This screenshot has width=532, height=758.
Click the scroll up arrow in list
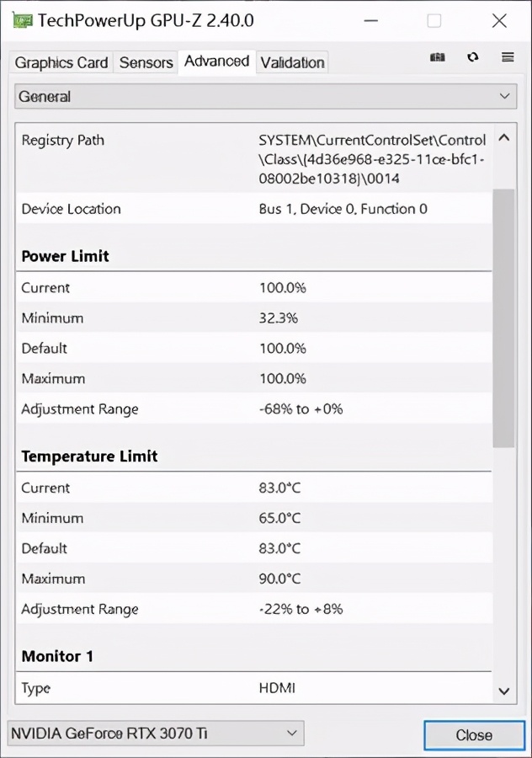(x=503, y=137)
